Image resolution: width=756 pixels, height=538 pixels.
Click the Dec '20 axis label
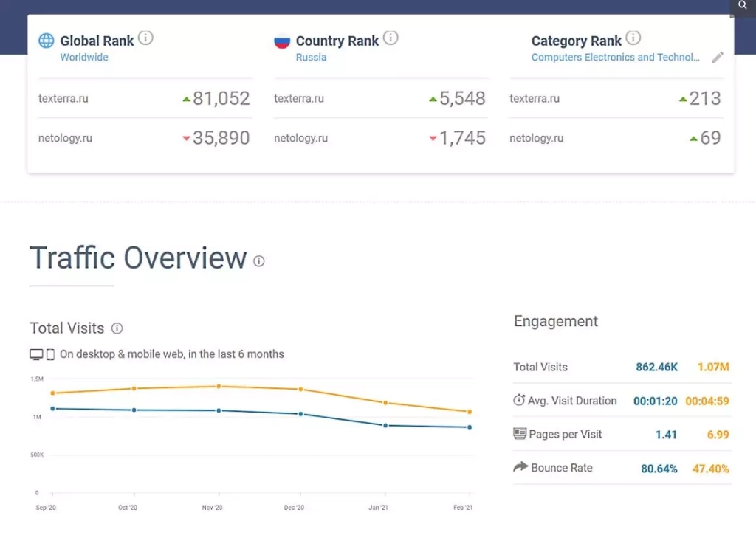294,508
